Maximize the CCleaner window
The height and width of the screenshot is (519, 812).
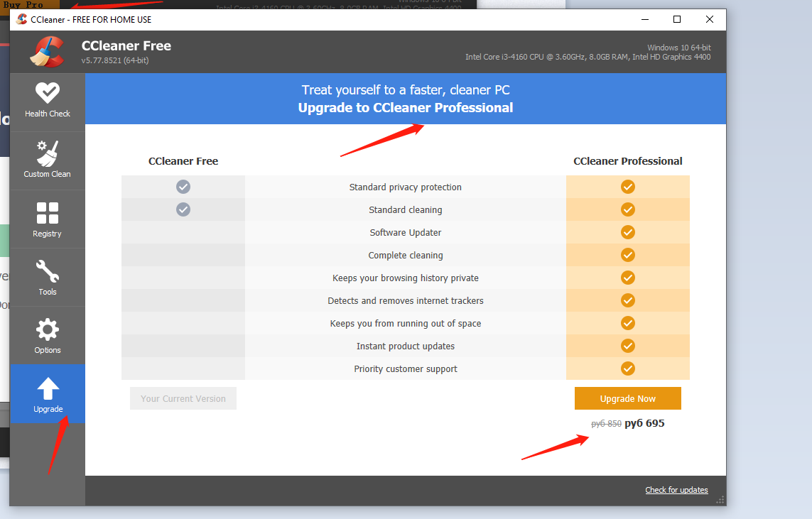coord(677,19)
